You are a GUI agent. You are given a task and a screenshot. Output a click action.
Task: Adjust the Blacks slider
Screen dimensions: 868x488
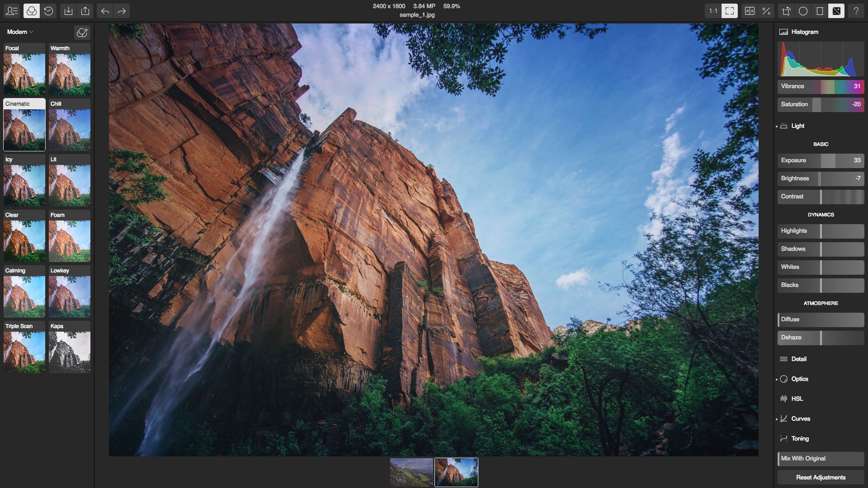tap(821, 285)
